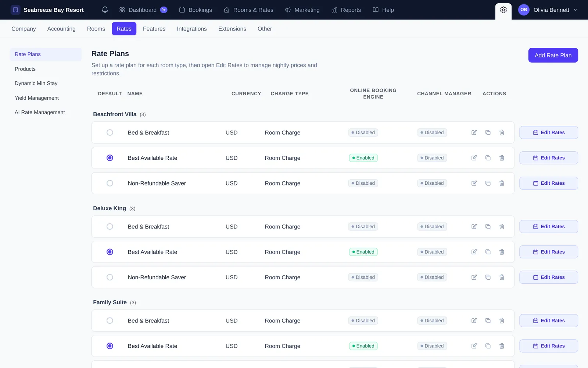Click Deluxe King Best Available Rate default radio
This screenshot has width=588, height=368.
(110, 252)
